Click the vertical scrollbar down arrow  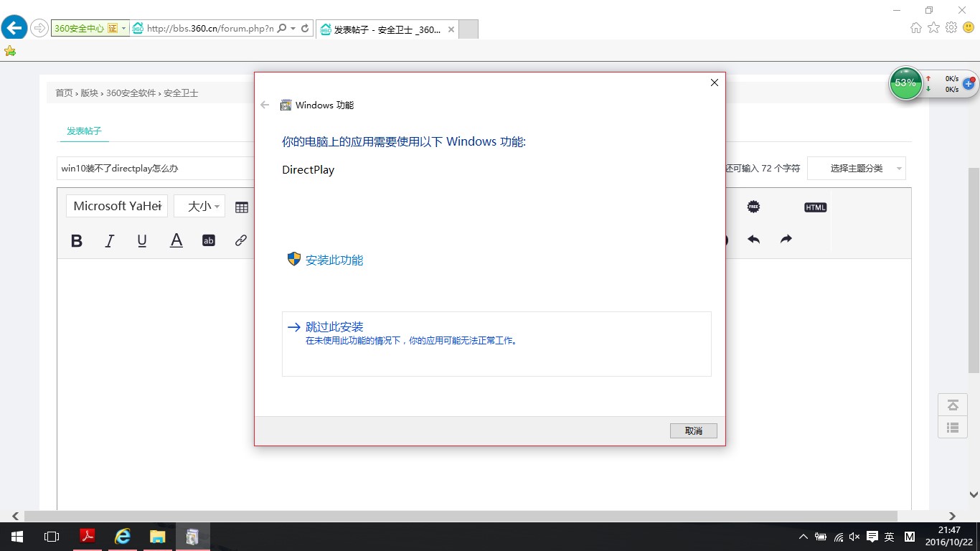pos(974,494)
